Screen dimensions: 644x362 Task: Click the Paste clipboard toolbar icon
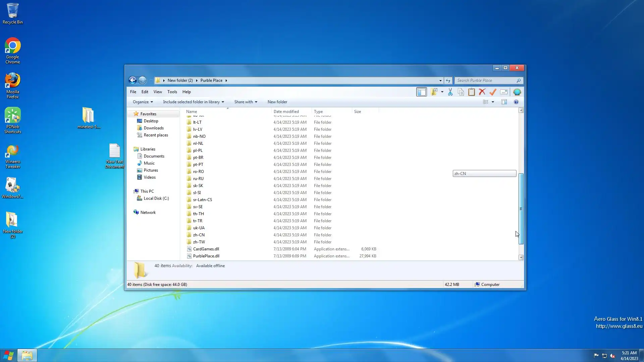pos(471,92)
